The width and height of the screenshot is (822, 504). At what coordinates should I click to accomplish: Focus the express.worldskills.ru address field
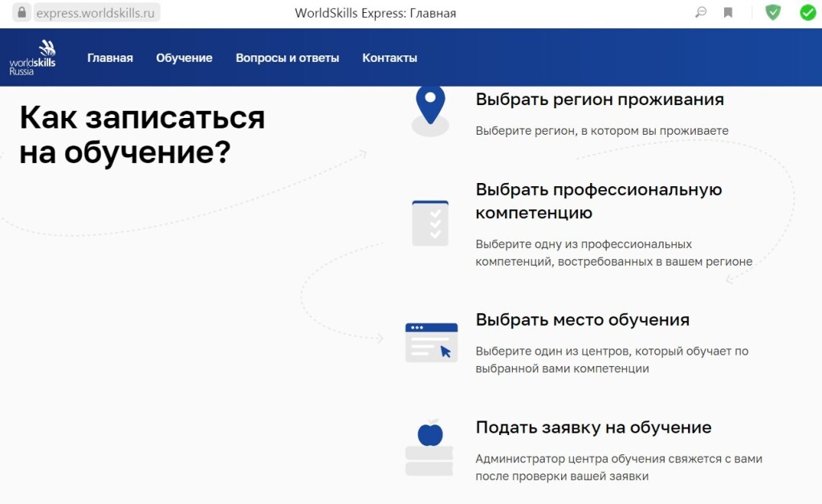(x=96, y=13)
